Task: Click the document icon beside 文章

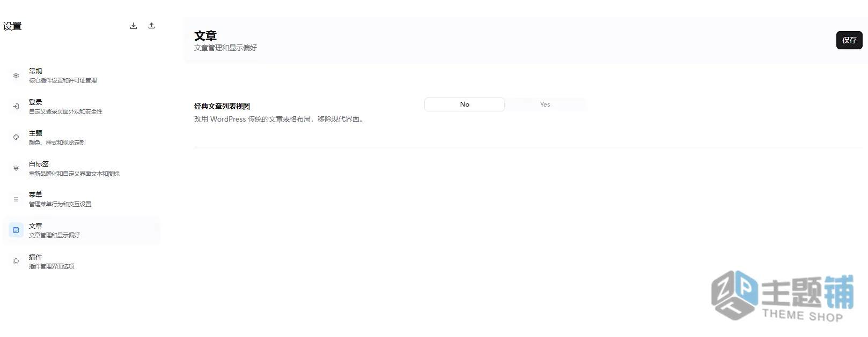Action: click(x=16, y=230)
